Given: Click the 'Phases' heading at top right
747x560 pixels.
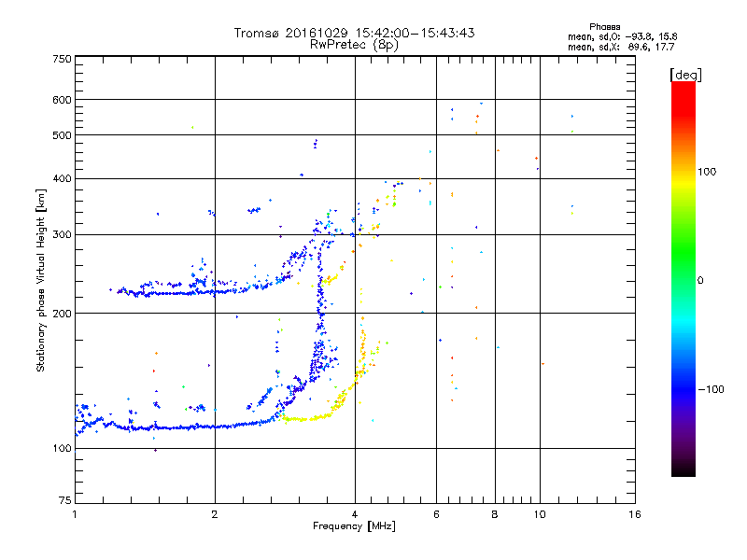Looking at the screenshot, I should [x=604, y=27].
